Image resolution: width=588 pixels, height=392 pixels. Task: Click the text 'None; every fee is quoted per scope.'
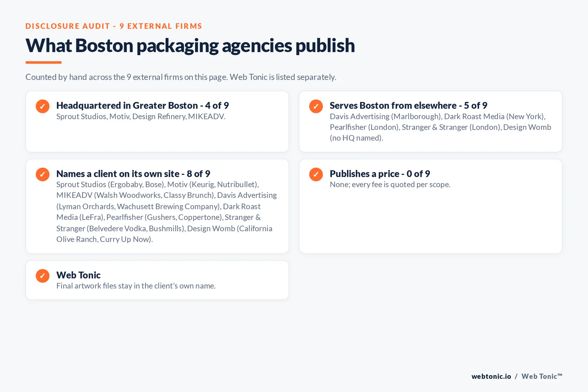pyautogui.click(x=390, y=184)
